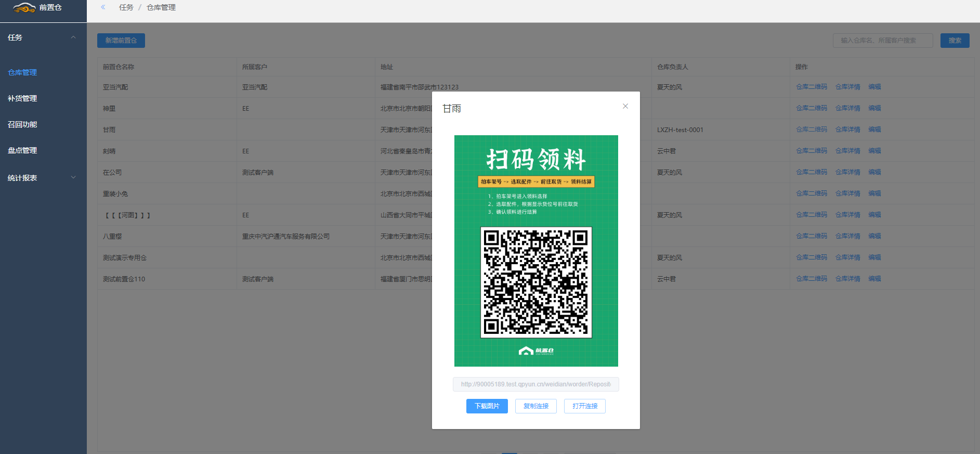The width and height of the screenshot is (980, 454).
Task: Open 仓库详情 for 神里 row
Action: (848, 108)
